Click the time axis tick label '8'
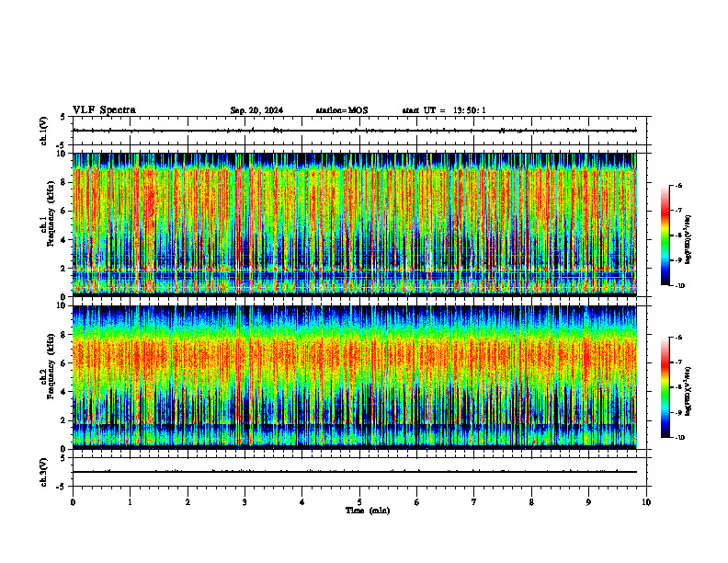 pos(531,502)
